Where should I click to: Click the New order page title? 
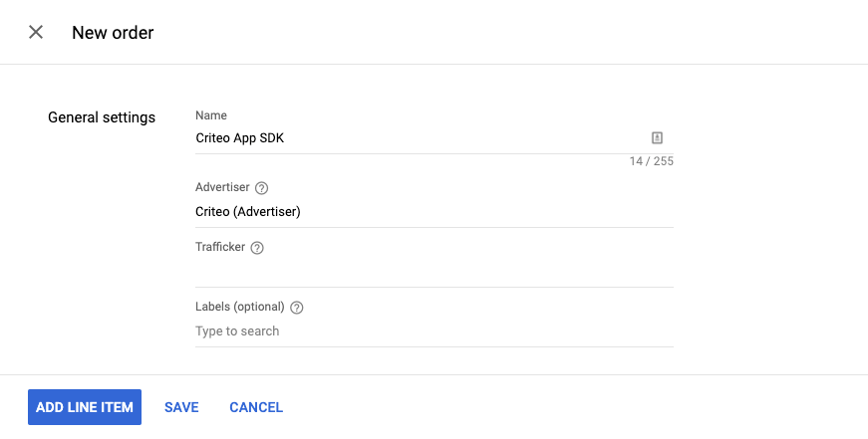(x=113, y=33)
